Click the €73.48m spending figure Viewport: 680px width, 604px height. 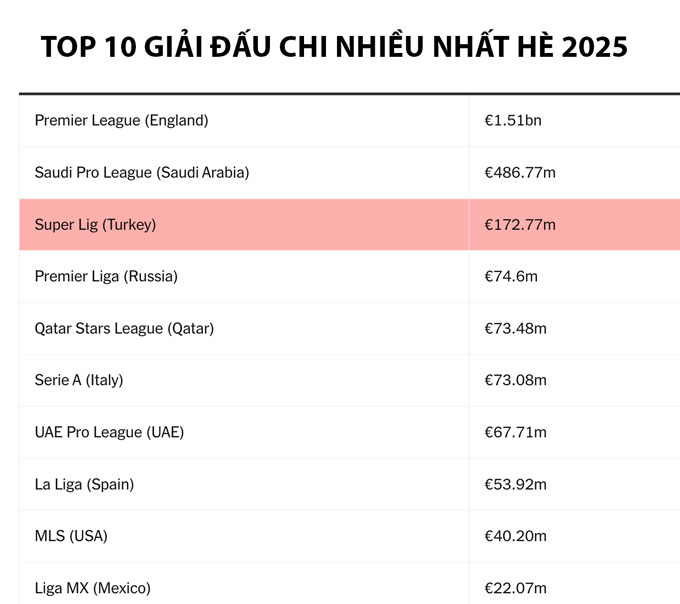click(516, 328)
